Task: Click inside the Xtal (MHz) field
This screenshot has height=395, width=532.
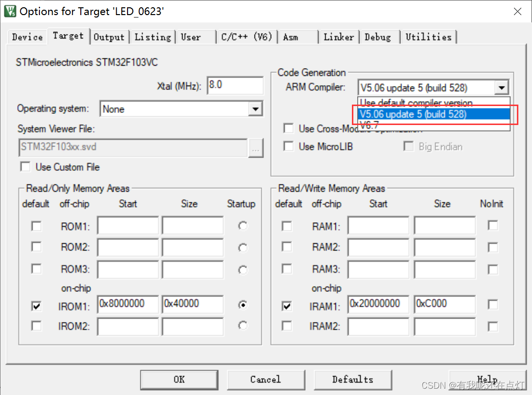Action: click(235, 85)
